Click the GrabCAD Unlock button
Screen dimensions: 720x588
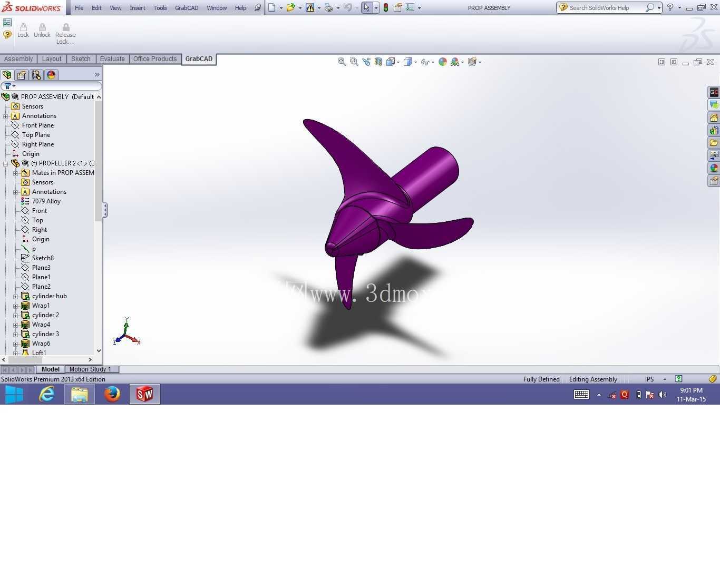coord(42,31)
